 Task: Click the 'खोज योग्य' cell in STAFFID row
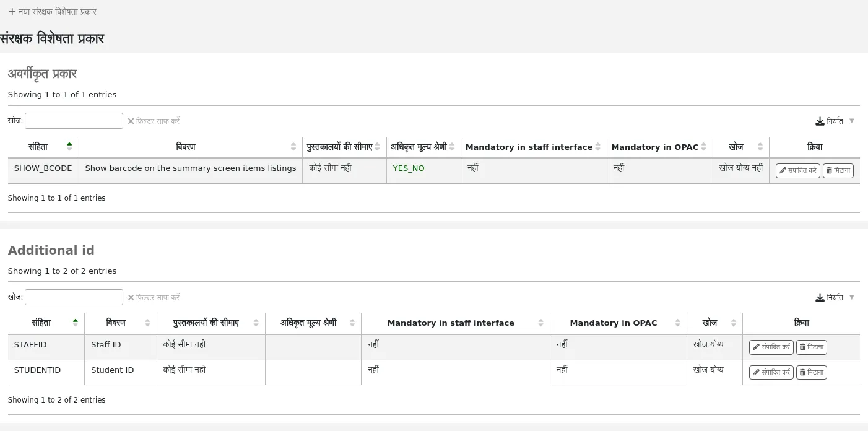pyautogui.click(x=714, y=347)
